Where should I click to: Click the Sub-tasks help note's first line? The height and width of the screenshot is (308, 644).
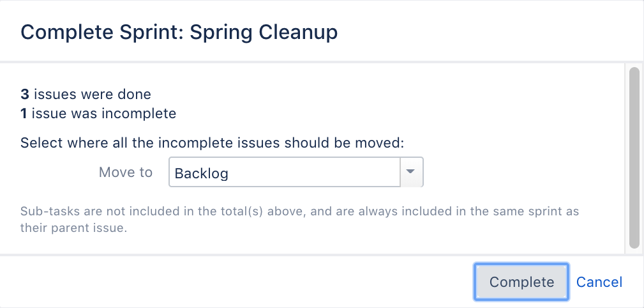coord(299,212)
